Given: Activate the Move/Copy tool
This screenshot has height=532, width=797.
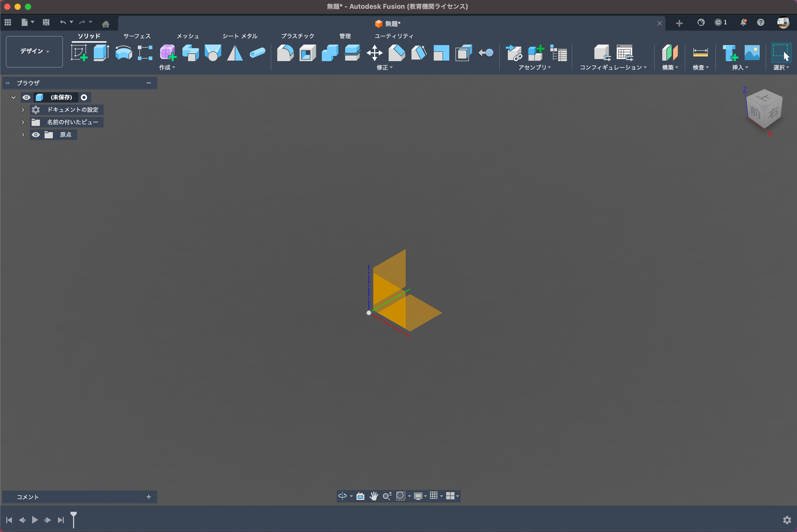Looking at the screenshot, I should pyautogui.click(x=374, y=53).
